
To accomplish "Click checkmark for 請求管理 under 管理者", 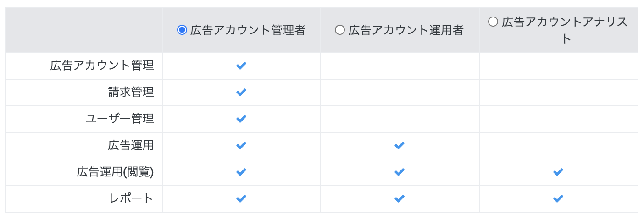I will click(x=241, y=92).
